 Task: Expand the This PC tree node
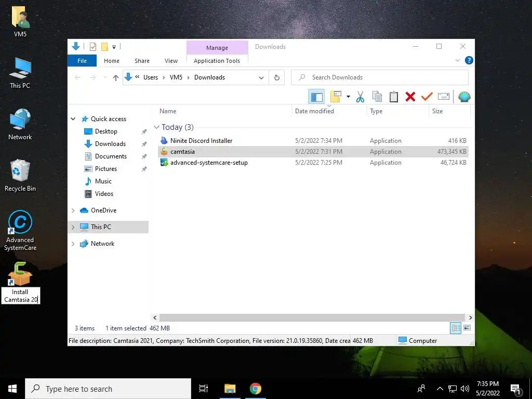[x=73, y=227]
